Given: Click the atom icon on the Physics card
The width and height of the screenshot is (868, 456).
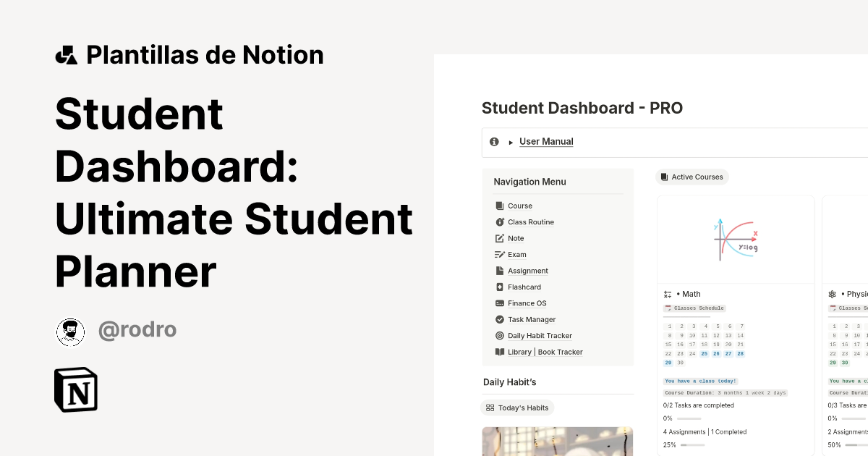Looking at the screenshot, I should coord(832,294).
